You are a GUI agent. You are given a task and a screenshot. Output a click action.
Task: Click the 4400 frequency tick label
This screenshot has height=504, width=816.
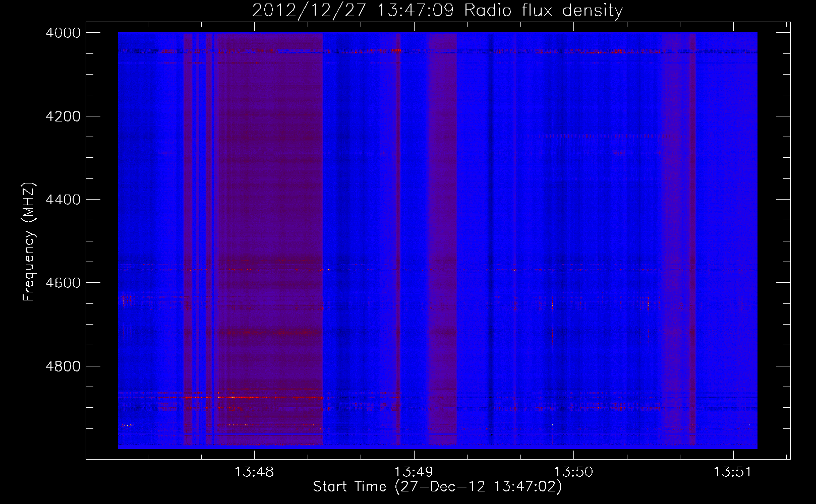click(63, 200)
